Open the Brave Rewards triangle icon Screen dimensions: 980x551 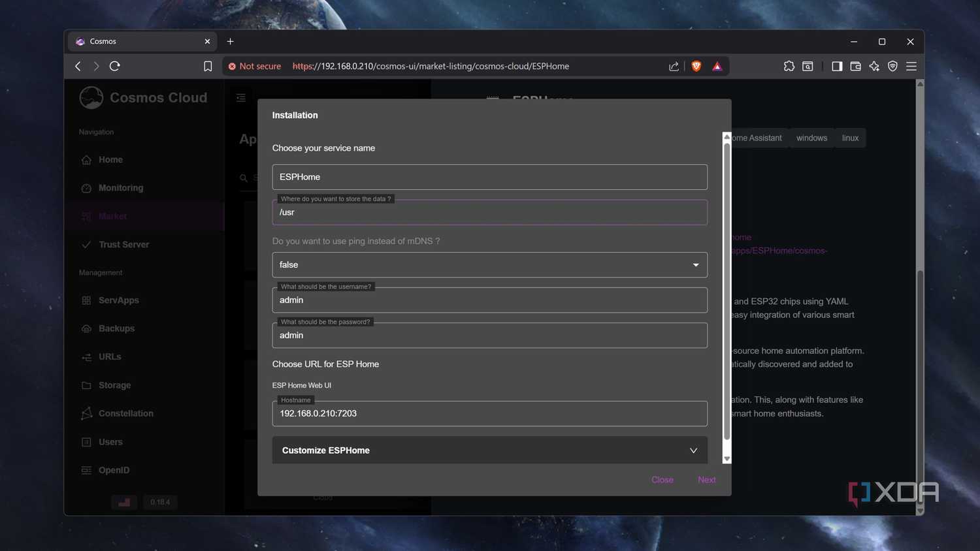coord(717,66)
